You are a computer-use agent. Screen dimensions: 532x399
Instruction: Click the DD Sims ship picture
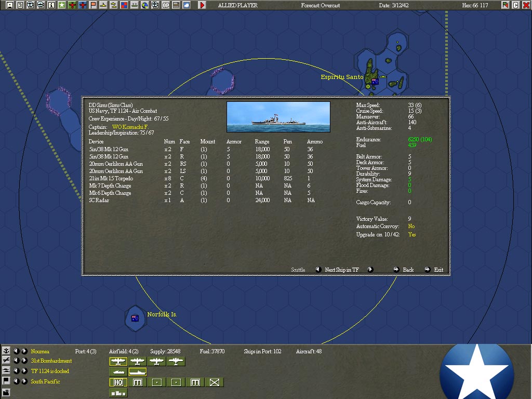[x=278, y=117]
